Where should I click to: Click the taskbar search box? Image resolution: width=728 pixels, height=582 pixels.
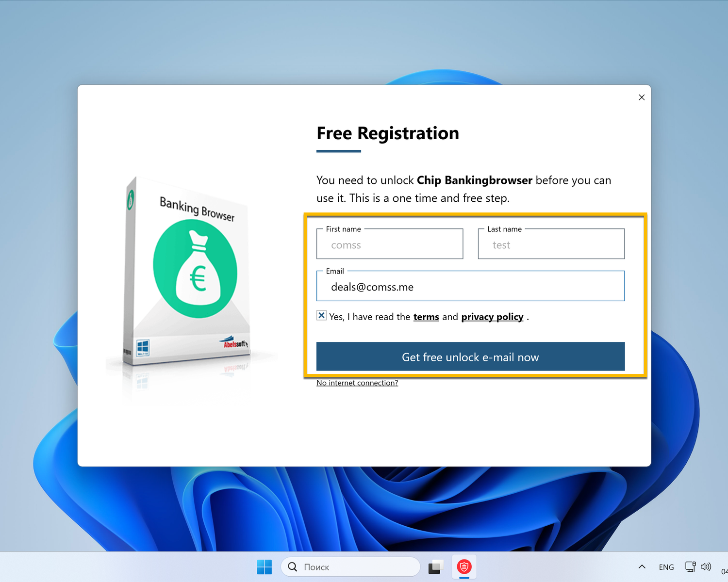click(x=350, y=566)
